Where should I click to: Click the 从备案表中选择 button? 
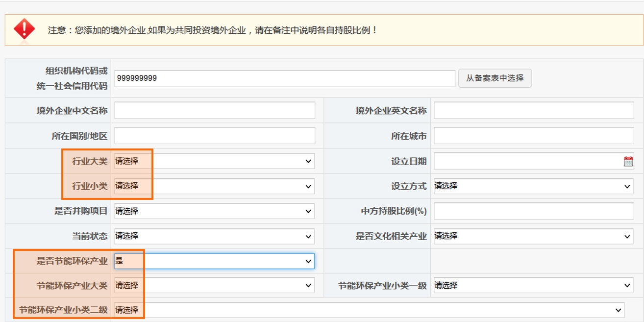495,78
